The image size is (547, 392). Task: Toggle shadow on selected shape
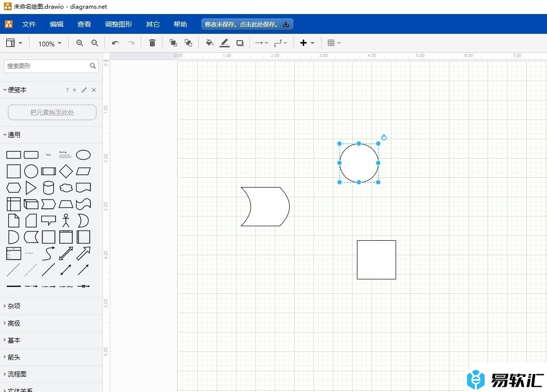pos(240,43)
